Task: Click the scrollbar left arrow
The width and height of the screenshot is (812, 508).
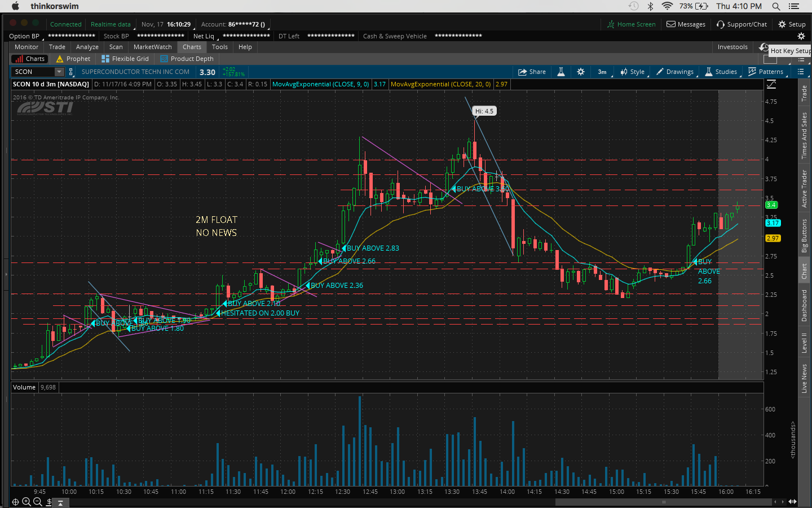Action: click(775, 502)
